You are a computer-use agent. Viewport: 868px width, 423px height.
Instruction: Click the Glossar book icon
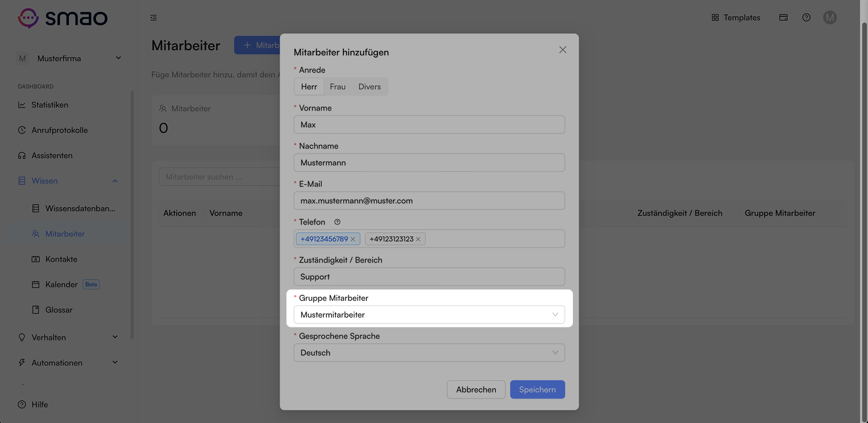tap(36, 310)
